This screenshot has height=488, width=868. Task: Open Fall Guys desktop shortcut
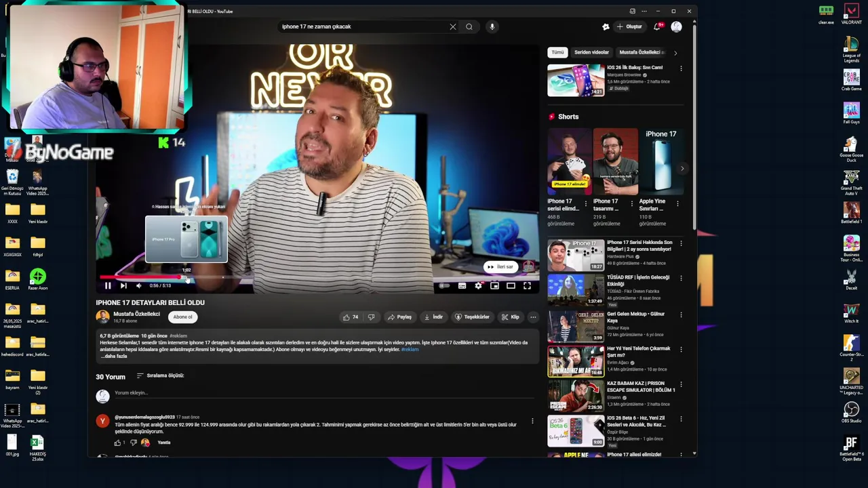click(852, 113)
